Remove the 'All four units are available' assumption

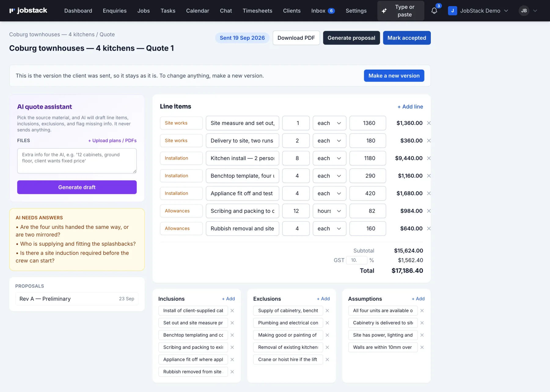(x=422, y=311)
